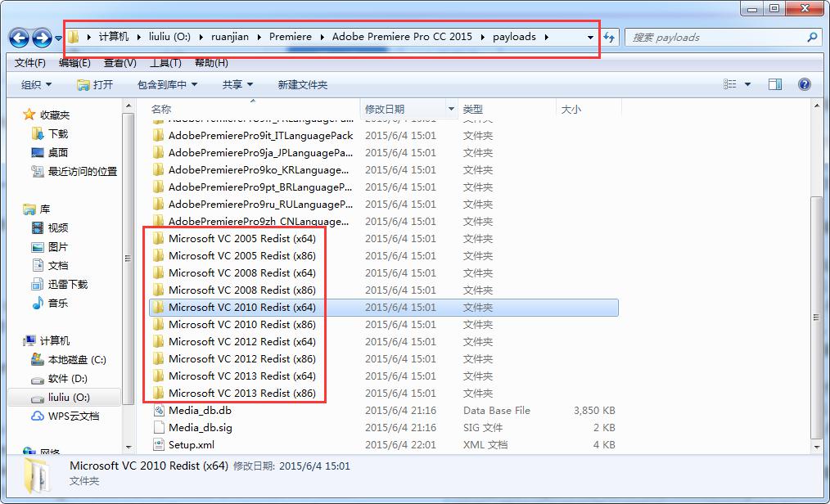Click folder icon of Microsoft VC 2008 Redist (x86)
The width and height of the screenshot is (830, 504).
[x=158, y=290]
